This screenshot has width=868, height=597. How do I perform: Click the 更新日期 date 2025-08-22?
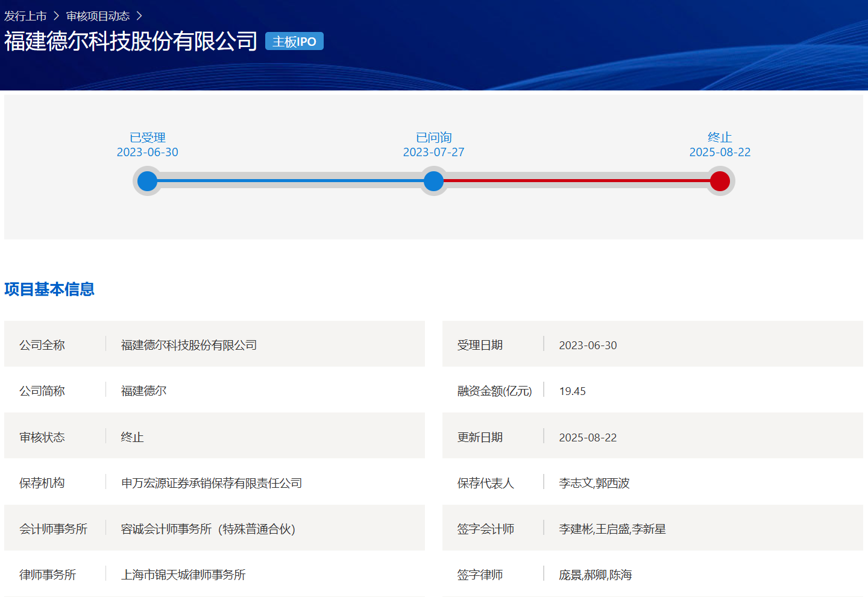[587, 437]
